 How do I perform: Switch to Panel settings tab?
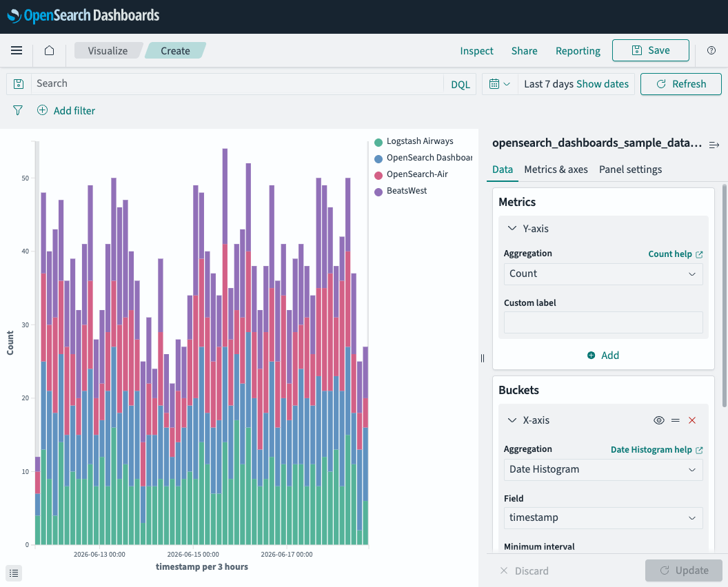630,169
